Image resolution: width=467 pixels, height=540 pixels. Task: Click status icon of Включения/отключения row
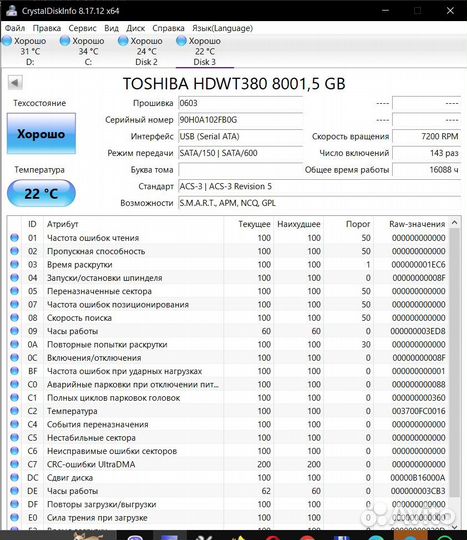[14, 357]
